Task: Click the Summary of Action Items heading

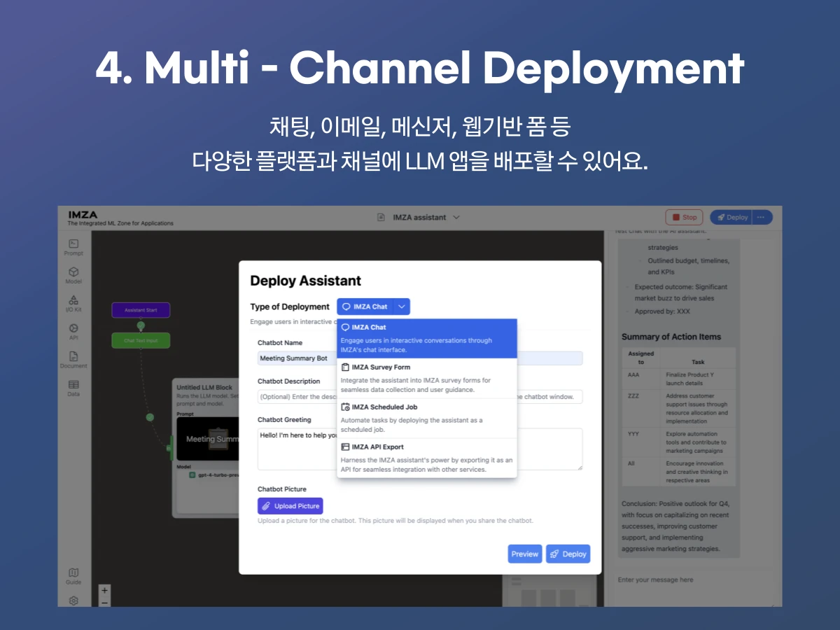Action: click(671, 337)
